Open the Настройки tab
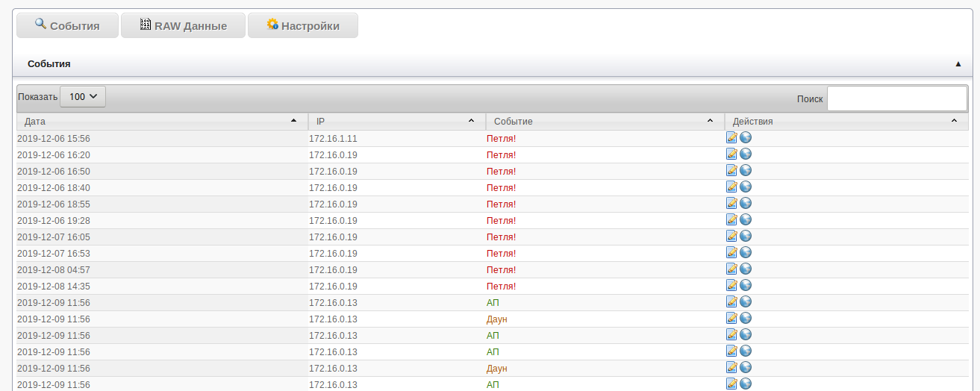Viewport: 980px width, 391px height. coord(302,26)
